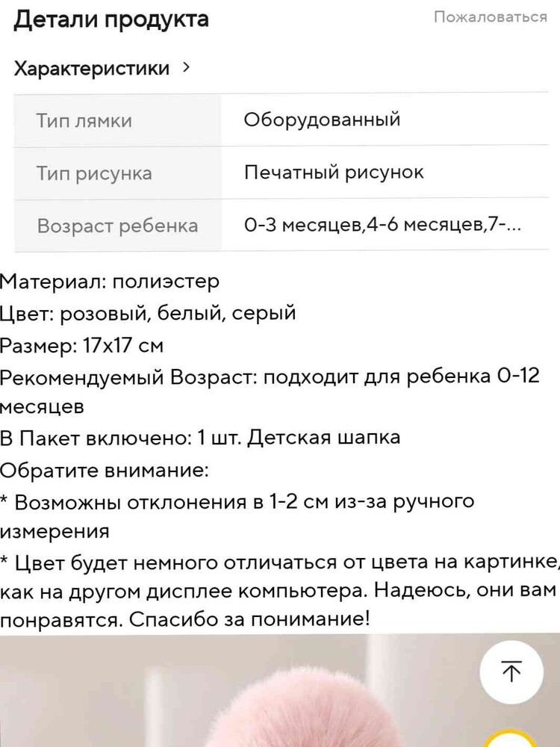The height and width of the screenshot is (747, 560).
Task: Click the Размер: 17x17 см text
Action: point(82,345)
